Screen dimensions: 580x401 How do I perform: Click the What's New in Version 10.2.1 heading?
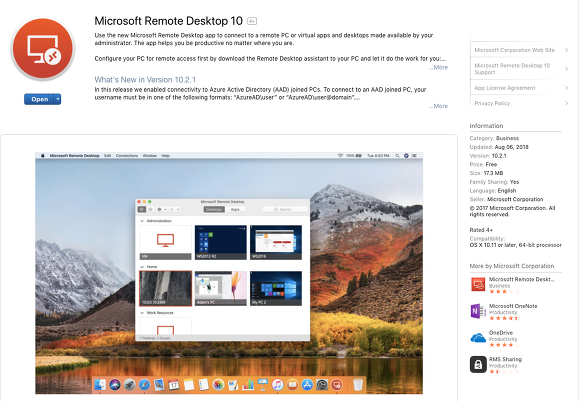[145, 80]
